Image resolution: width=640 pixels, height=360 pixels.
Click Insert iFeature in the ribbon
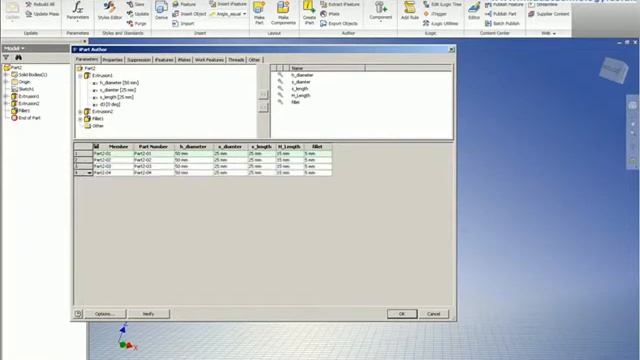pos(228,4)
